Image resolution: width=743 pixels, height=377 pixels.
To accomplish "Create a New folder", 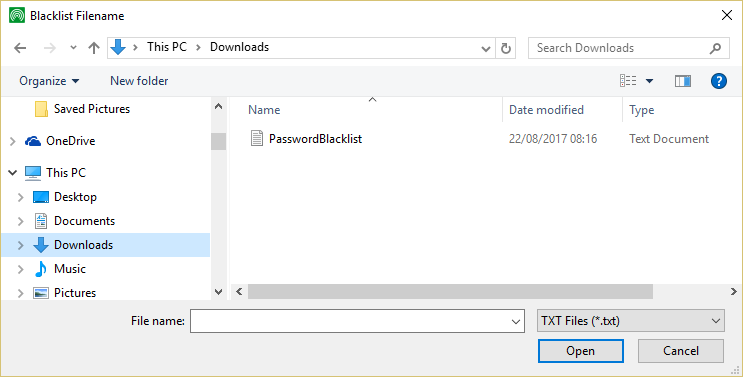I will [139, 81].
